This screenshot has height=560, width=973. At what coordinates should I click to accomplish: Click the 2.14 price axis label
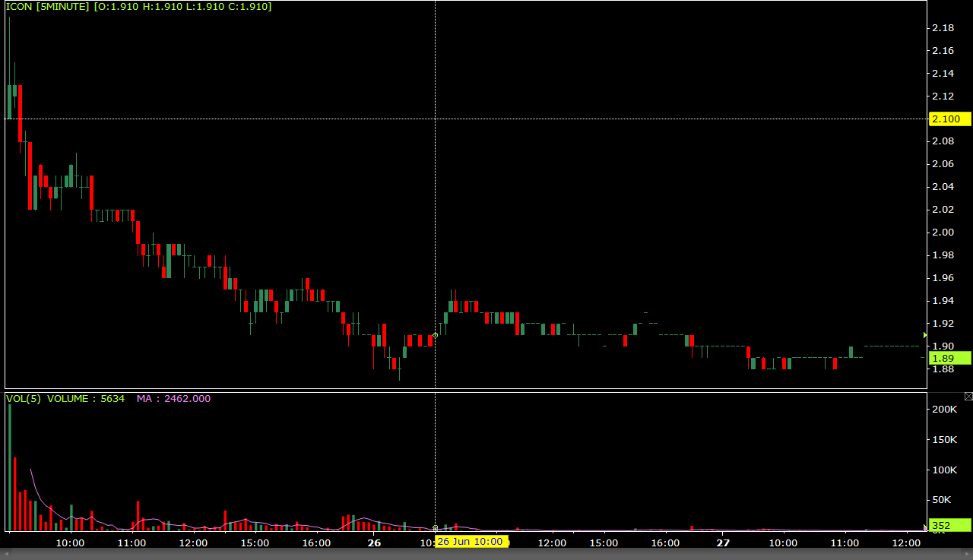click(x=943, y=74)
